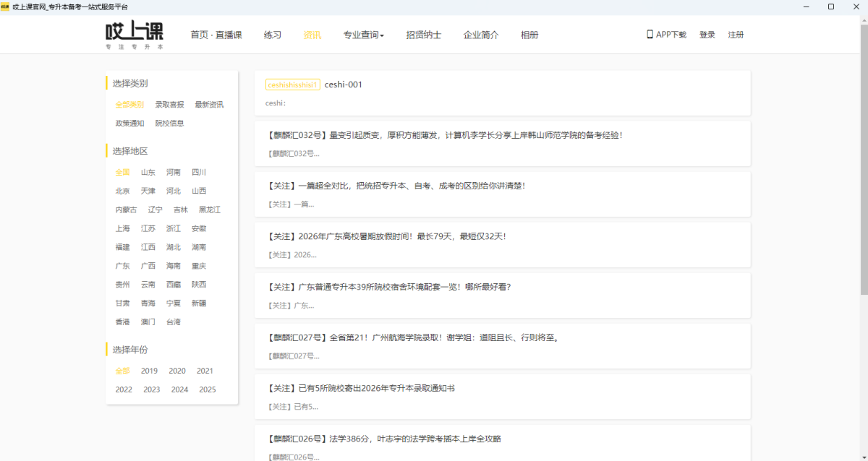868x461 pixels.
Task: Select 新疆 region
Action: coord(199,303)
